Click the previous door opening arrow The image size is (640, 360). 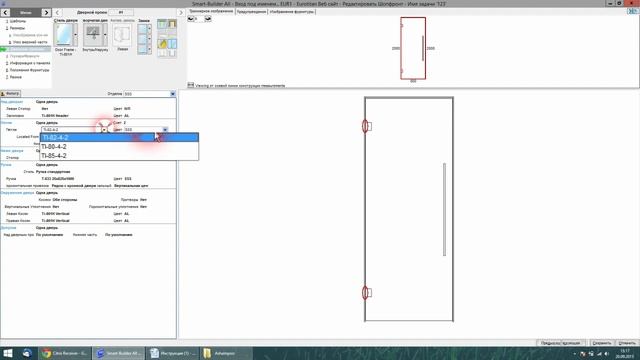click(x=57, y=13)
